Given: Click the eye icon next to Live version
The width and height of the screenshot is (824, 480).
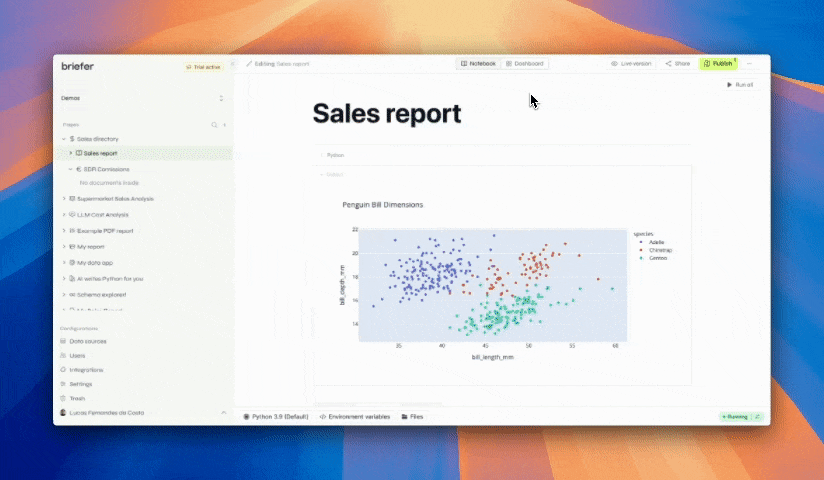Looking at the screenshot, I should coord(614,64).
